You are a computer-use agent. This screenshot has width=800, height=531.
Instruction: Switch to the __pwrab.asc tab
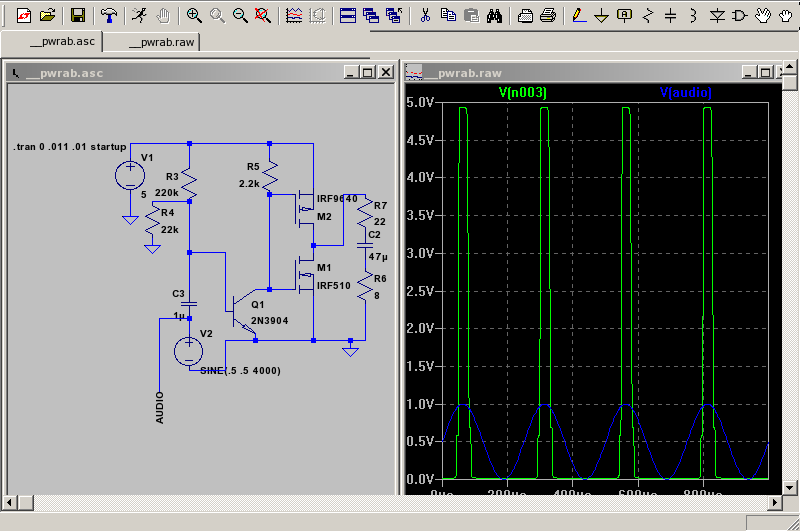[x=52, y=41]
